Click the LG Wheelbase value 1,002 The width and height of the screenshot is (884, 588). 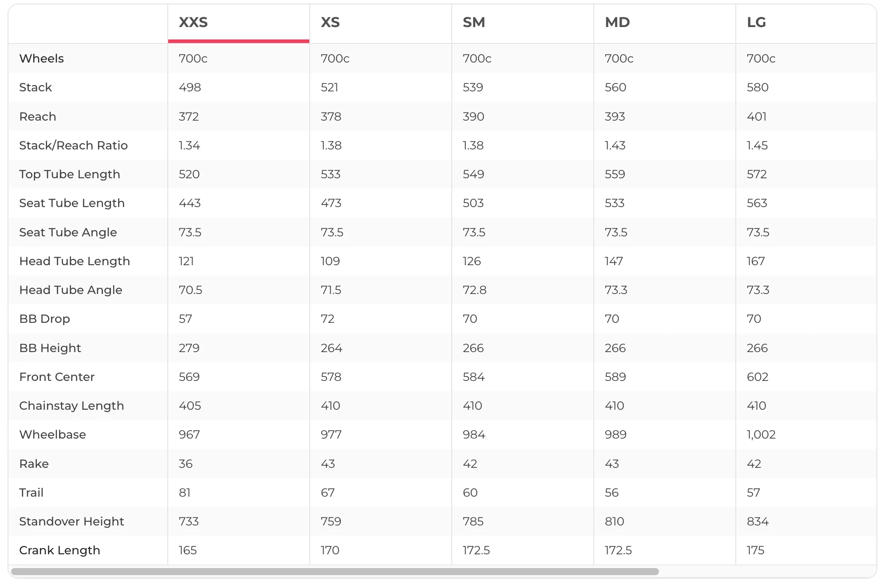click(x=761, y=435)
